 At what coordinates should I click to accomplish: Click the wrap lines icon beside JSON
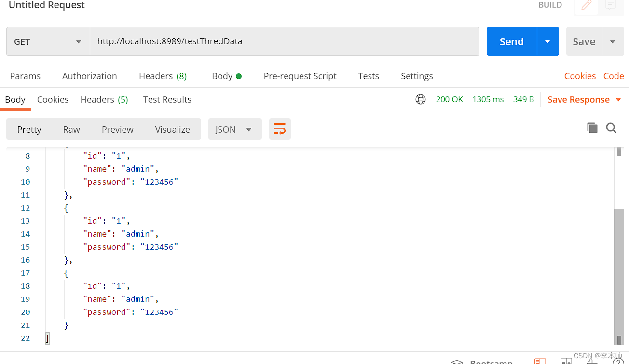280,129
